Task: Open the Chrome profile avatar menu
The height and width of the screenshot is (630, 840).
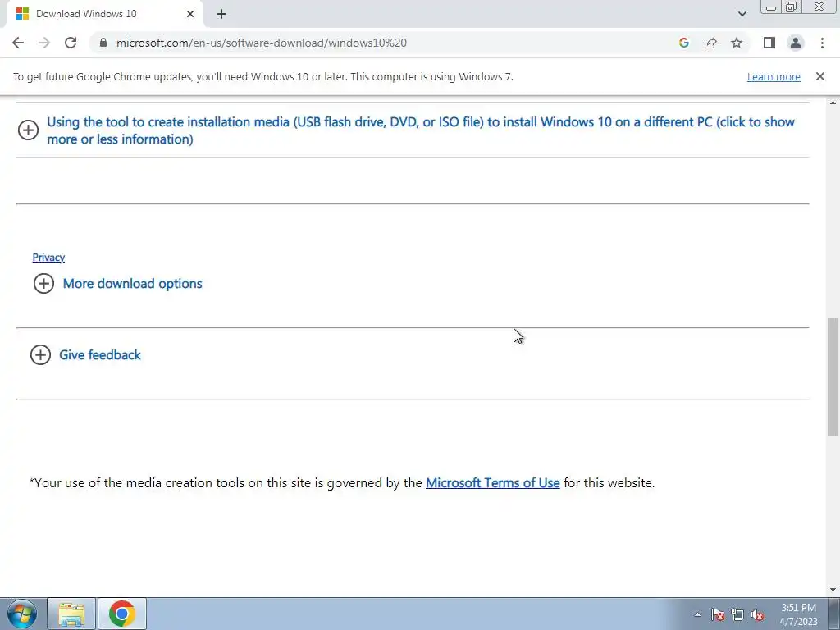Action: 796,43
